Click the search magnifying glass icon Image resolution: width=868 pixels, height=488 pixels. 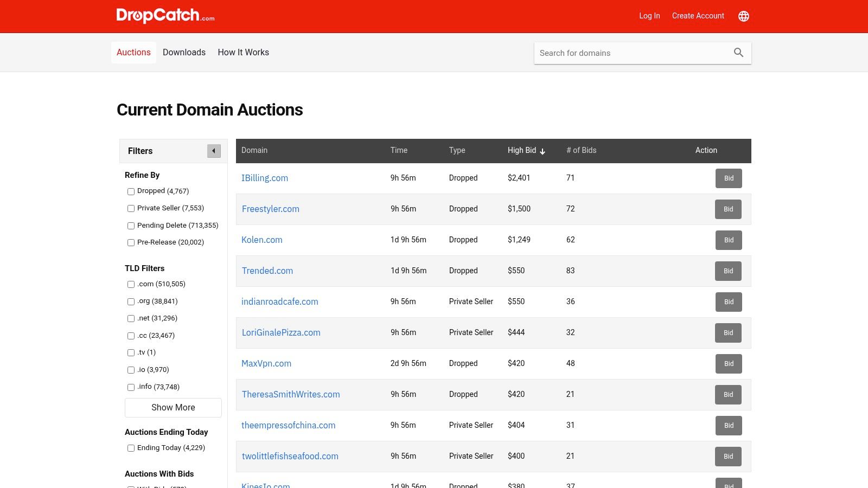pyautogui.click(x=738, y=53)
